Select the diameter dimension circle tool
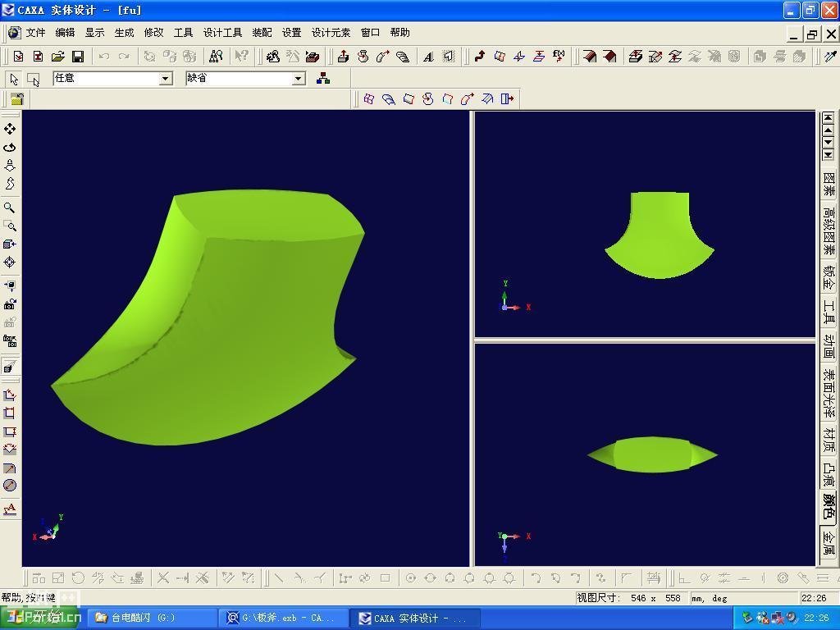The width and height of the screenshot is (840, 630). (10, 486)
